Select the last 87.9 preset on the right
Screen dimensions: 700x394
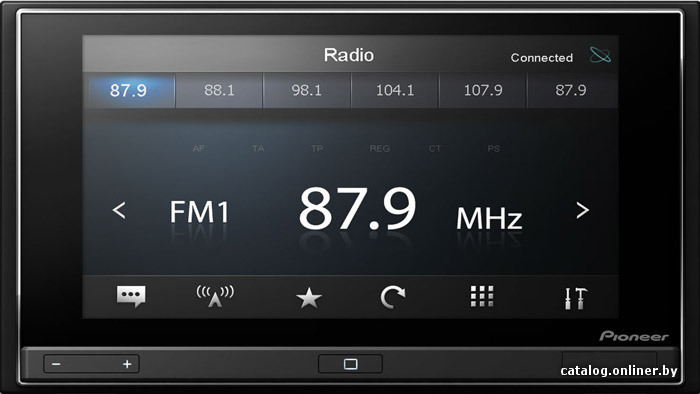571,91
